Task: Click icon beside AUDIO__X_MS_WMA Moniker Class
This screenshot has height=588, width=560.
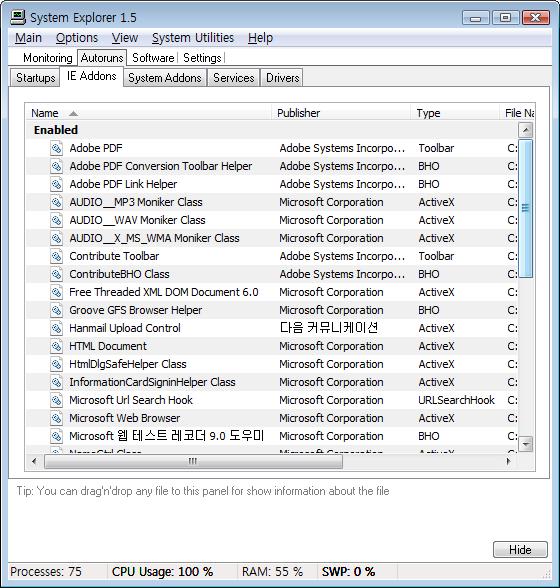Action: (56, 238)
